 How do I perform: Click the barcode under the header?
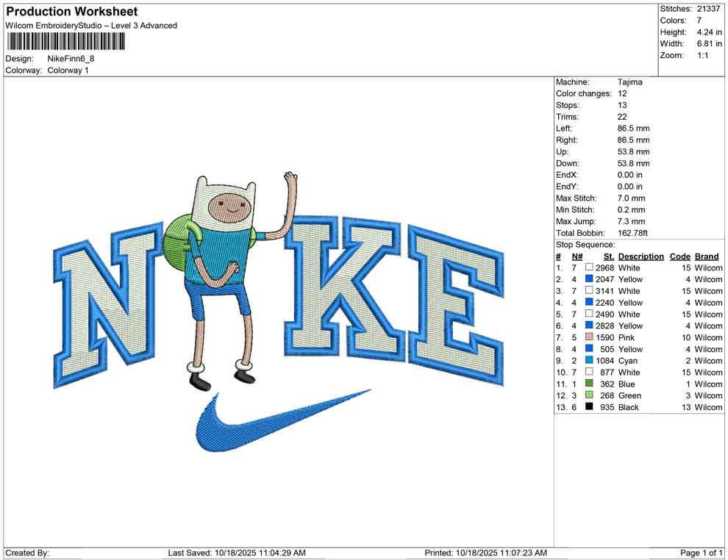click(66, 42)
